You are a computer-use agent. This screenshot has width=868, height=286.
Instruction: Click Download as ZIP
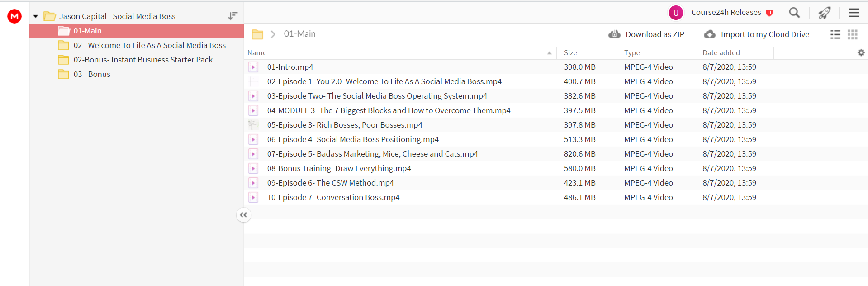tap(655, 34)
